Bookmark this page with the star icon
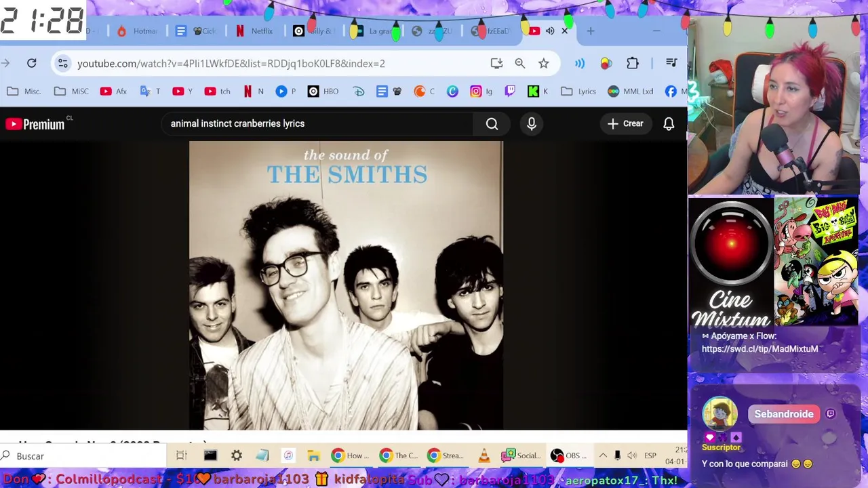 tap(543, 63)
